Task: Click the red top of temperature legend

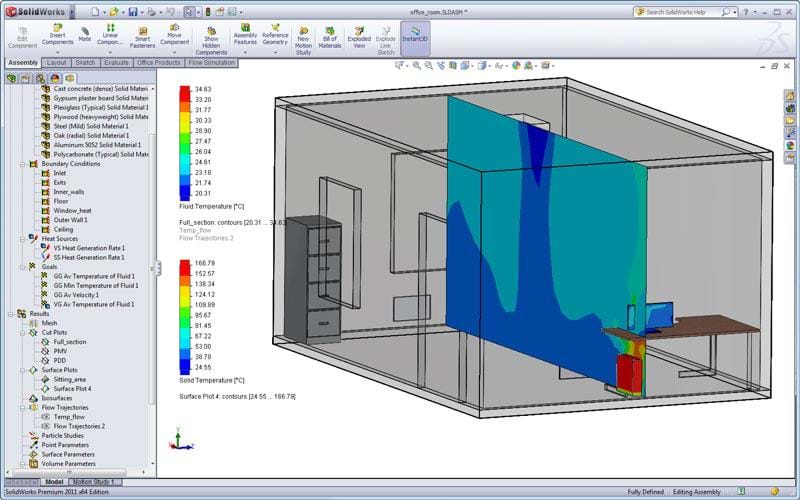Action: 184,91
